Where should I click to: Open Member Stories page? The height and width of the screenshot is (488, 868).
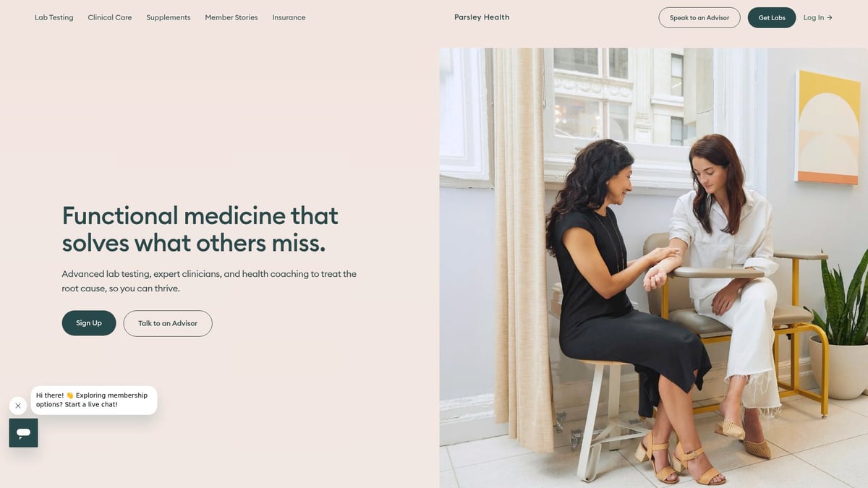tap(231, 17)
